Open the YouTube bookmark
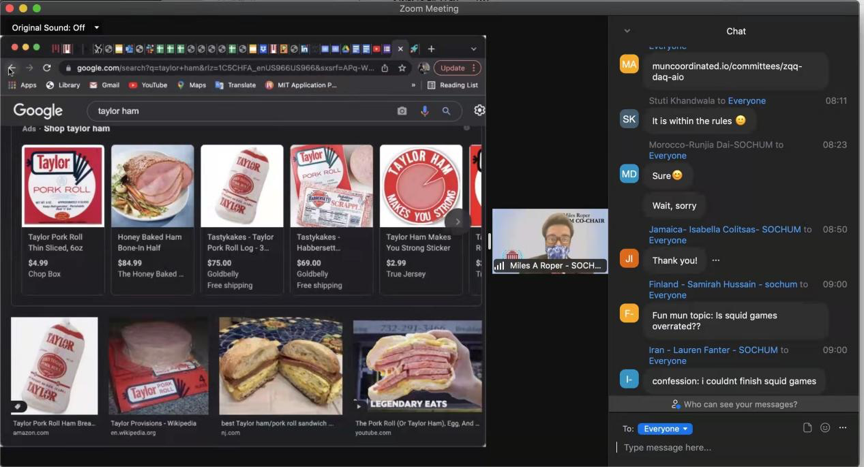This screenshot has height=467, width=864. tap(148, 85)
